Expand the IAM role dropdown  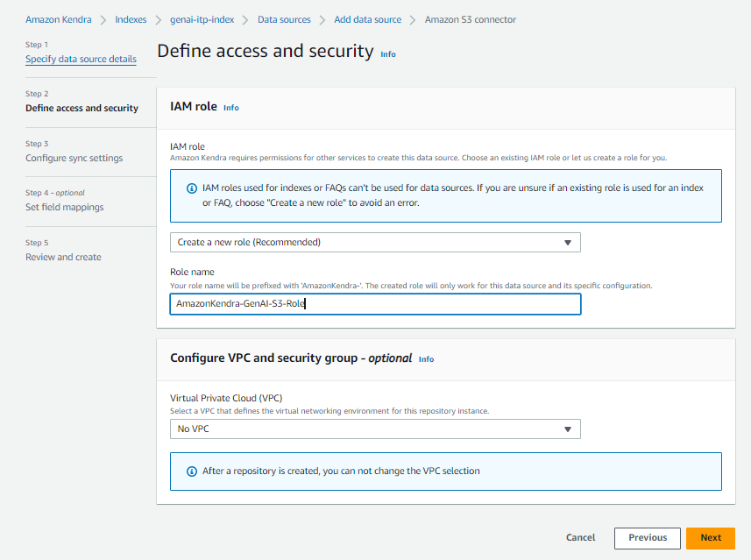point(374,242)
